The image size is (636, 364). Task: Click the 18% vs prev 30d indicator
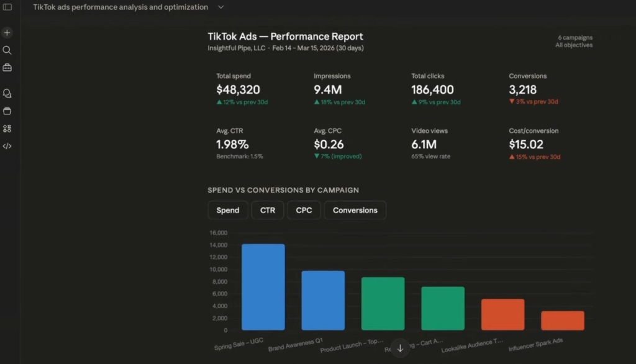point(340,102)
